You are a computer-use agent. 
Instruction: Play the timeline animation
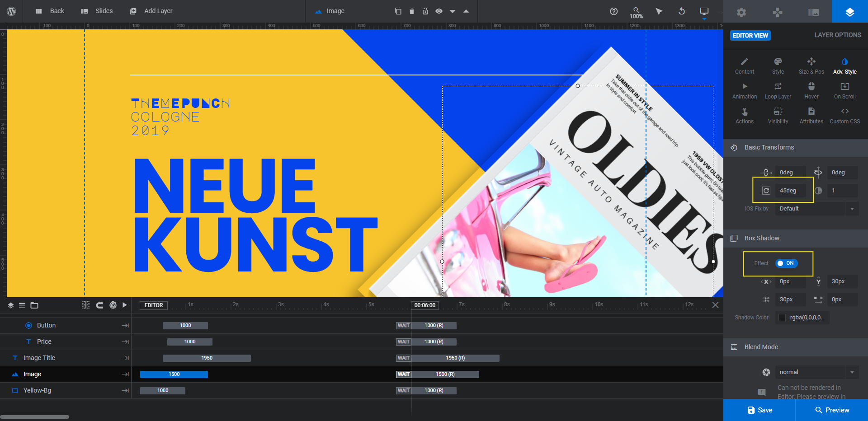[x=125, y=305]
